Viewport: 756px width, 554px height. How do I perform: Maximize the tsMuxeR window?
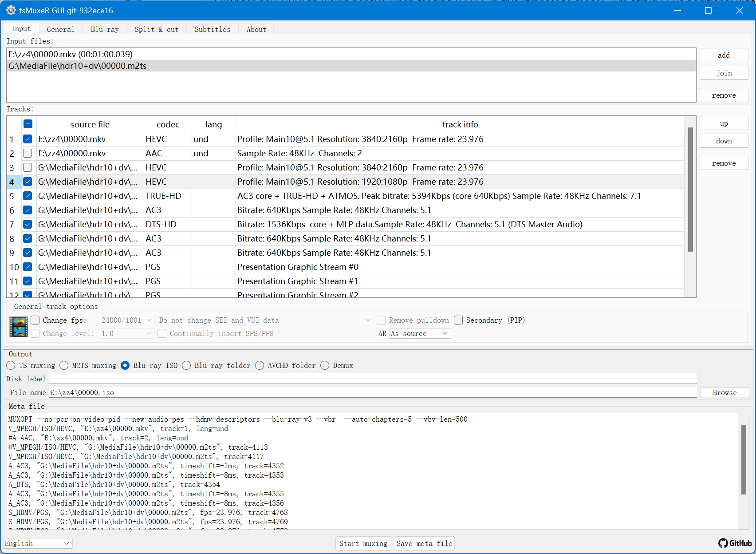[x=709, y=10]
